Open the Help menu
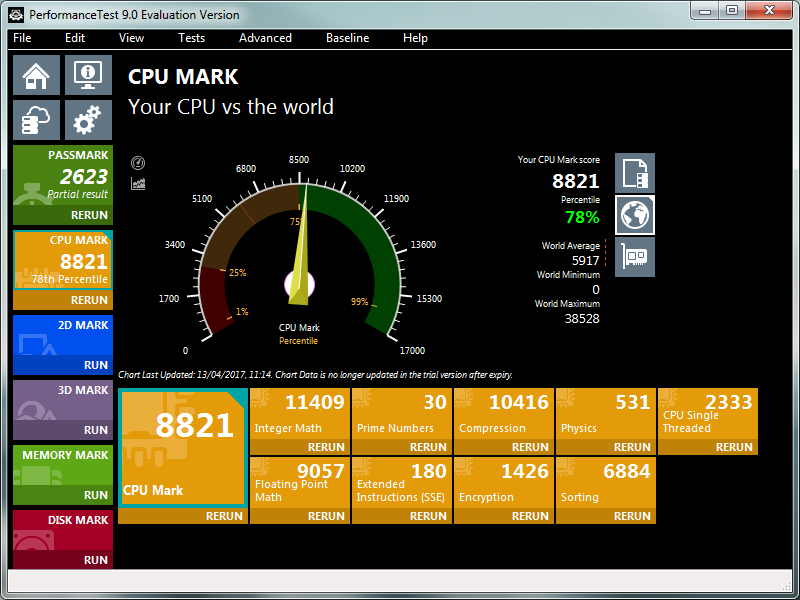This screenshot has width=800, height=600. tap(415, 38)
